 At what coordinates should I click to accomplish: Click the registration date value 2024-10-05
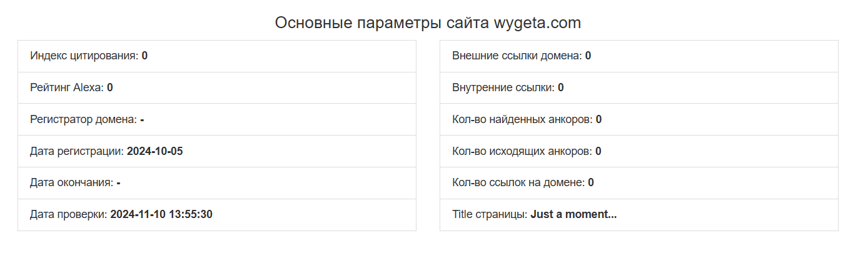pos(155,152)
